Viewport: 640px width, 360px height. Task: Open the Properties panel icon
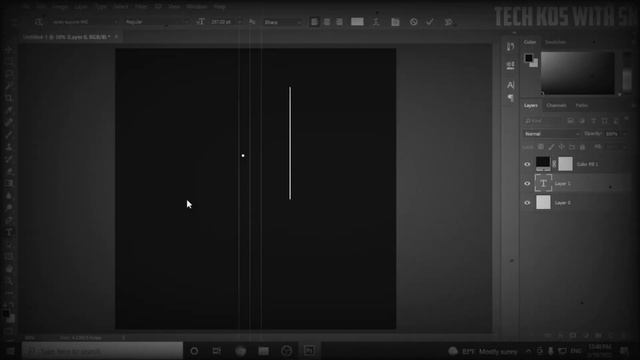tap(511, 65)
